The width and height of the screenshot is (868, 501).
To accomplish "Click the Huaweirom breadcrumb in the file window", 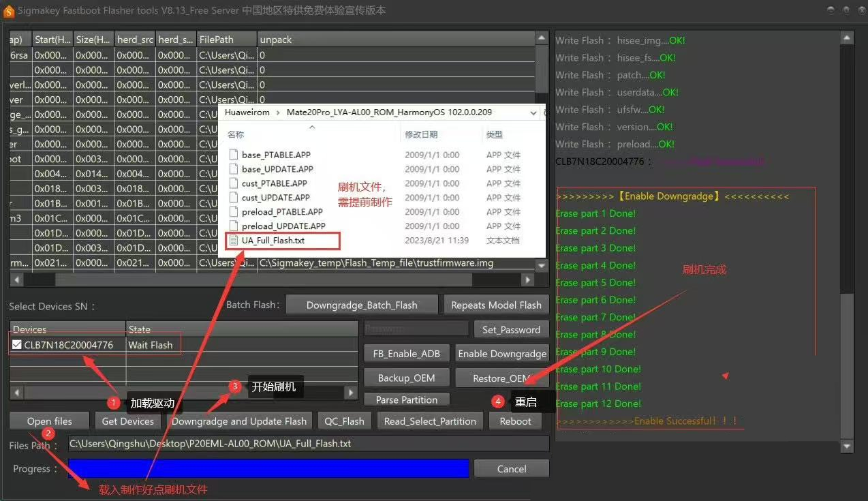I will click(247, 112).
